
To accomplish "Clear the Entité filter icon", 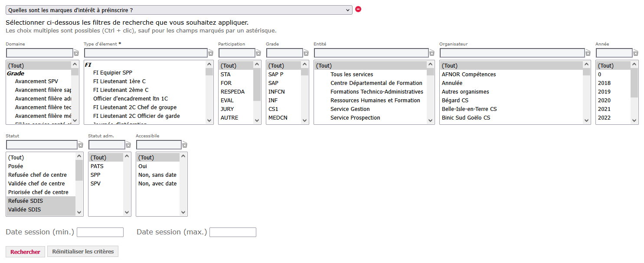I will coord(432,53).
